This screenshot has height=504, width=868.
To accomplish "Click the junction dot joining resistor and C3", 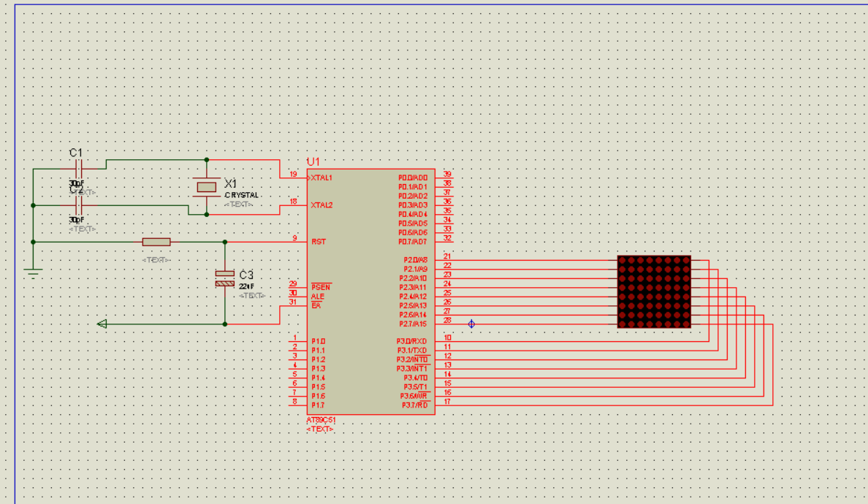I will click(x=225, y=242).
